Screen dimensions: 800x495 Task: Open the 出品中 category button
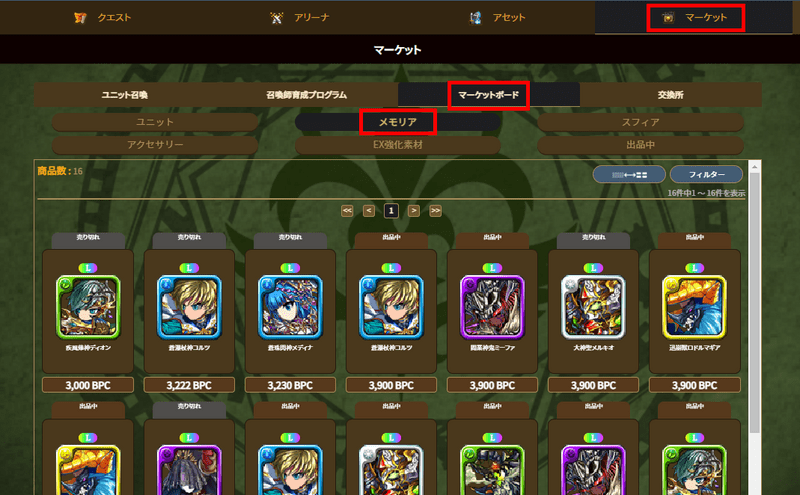point(640,144)
